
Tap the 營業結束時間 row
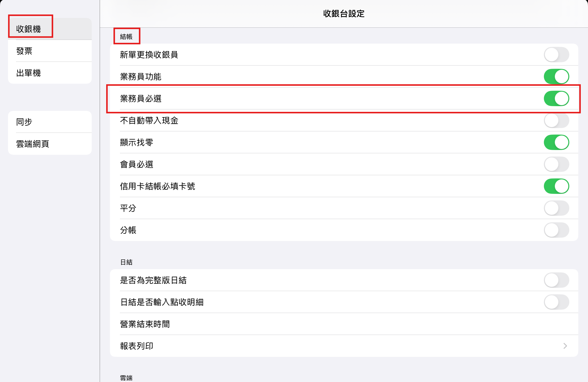click(344, 324)
